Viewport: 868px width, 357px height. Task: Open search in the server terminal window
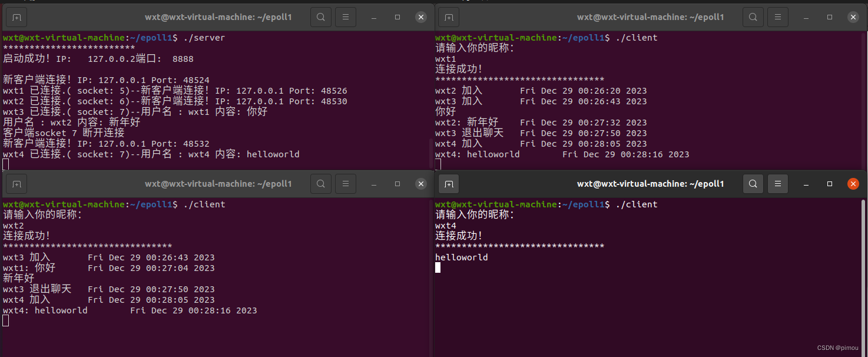[x=320, y=16]
